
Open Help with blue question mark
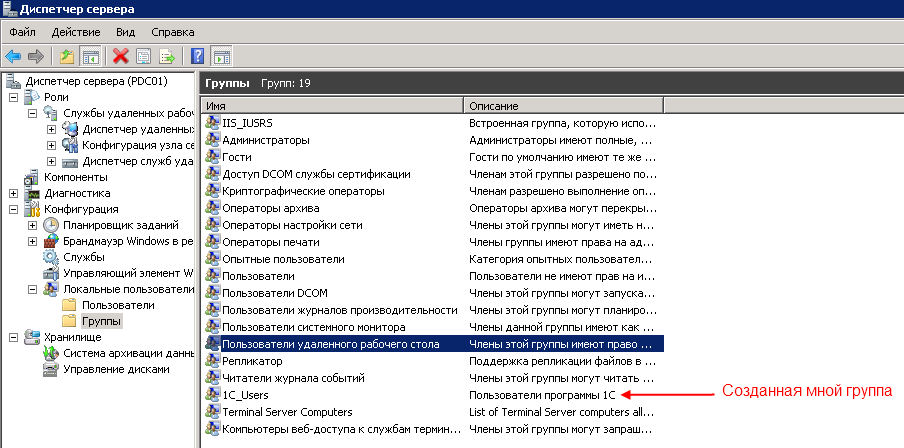pos(197,56)
